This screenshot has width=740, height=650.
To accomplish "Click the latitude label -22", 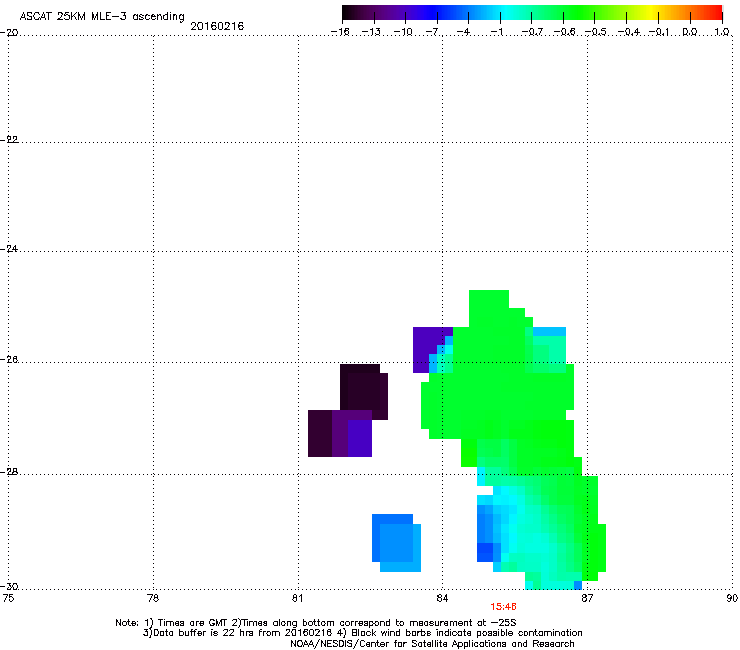I will [x=9, y=139].
